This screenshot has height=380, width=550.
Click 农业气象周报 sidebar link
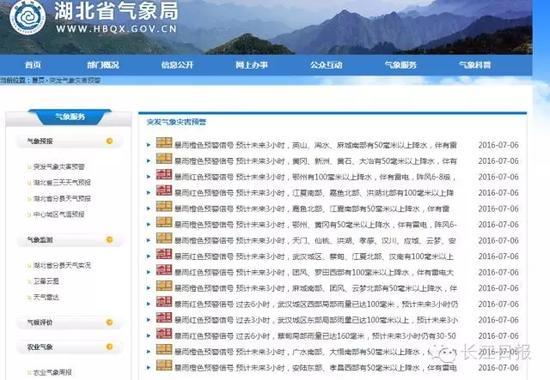point(53,372)
